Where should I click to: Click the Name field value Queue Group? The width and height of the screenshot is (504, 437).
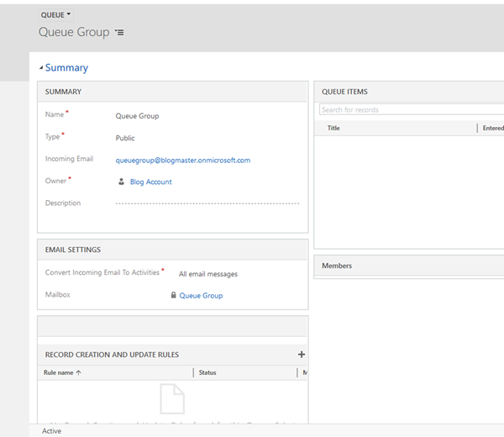point(137,116)
